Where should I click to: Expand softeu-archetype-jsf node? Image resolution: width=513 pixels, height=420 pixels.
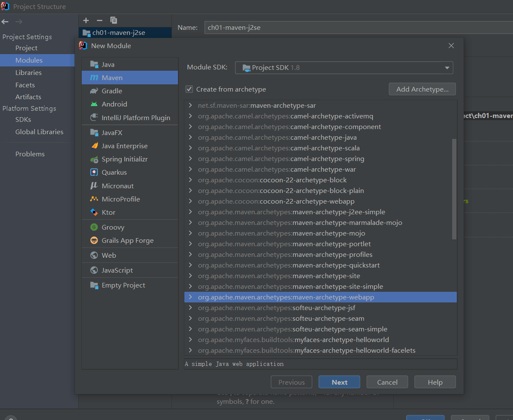pyautogui.click(x=190, y=308)
